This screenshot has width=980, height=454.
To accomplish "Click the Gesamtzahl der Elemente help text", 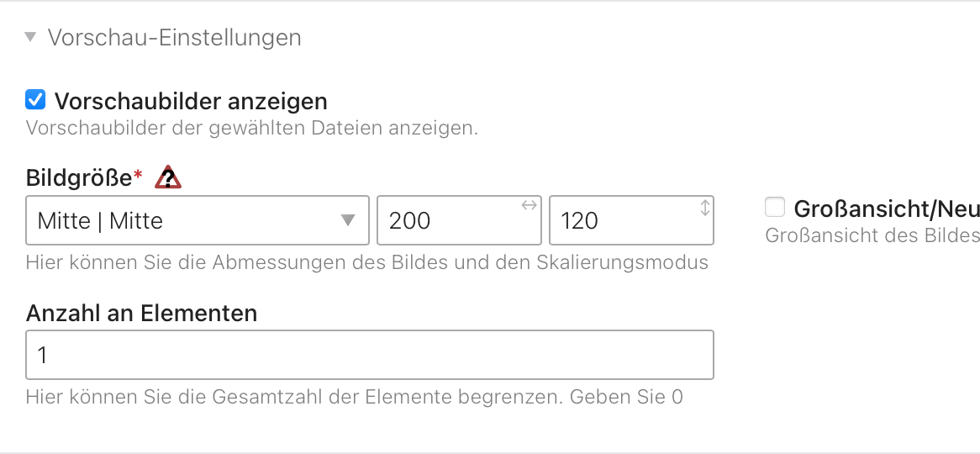I will pos(355,397).
